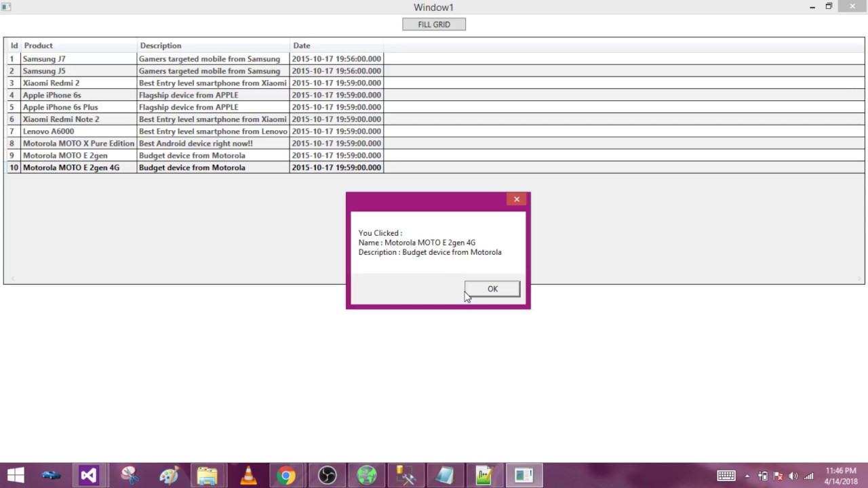Open the volume speaker tray icon
Image resolution: width=868 pixels, height=488 pixels.
[x=793, y=476]
